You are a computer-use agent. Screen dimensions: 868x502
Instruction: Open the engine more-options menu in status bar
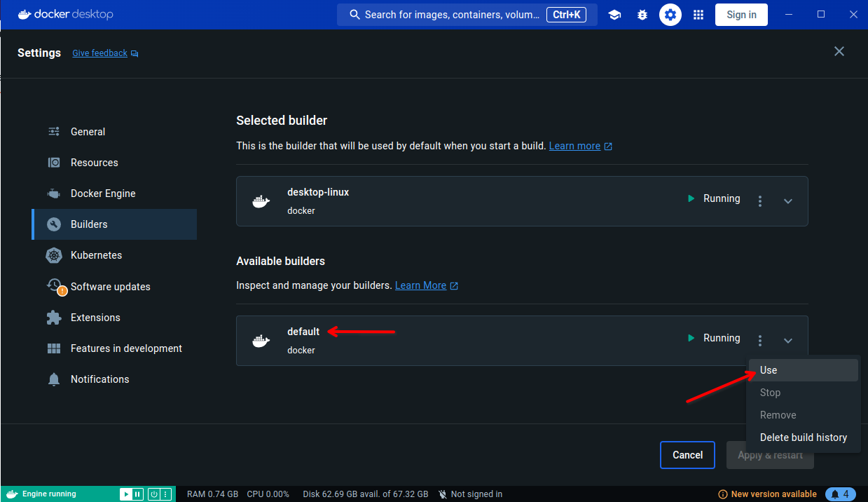point(166,494)
